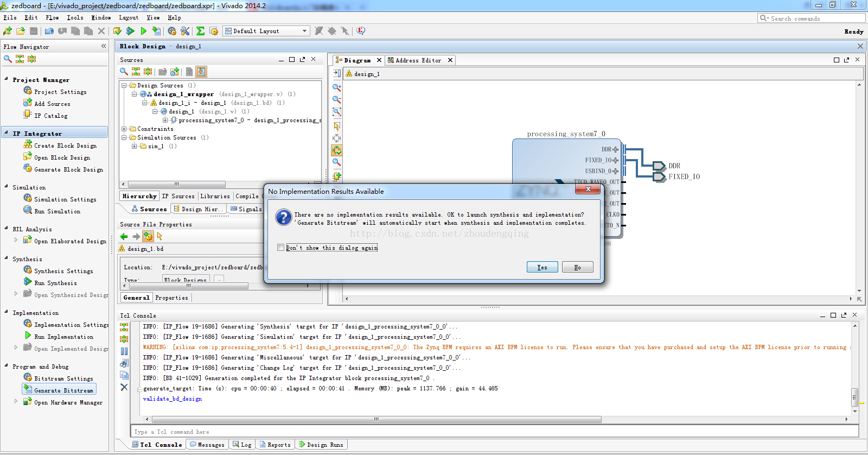Select design_1_wrapper in Sources tree
868x455 pixels.
pos(183,94)
